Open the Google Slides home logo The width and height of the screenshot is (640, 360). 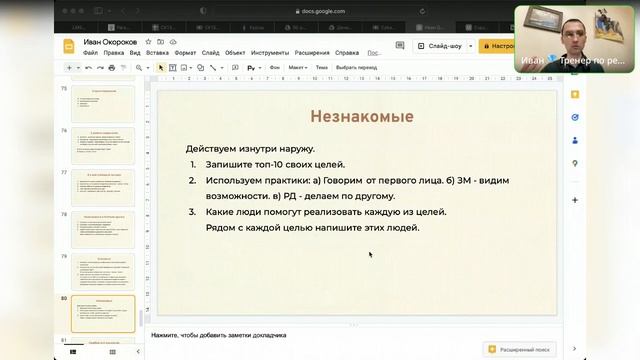(69, 46)
